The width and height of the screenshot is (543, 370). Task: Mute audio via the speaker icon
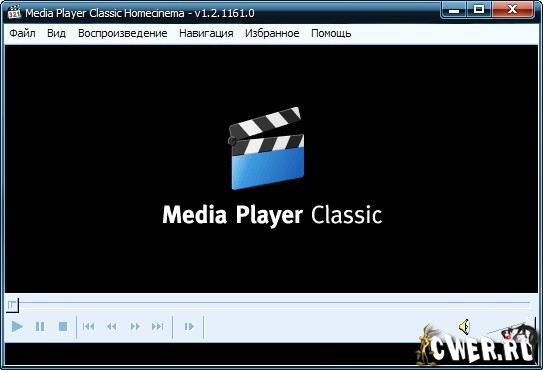pos(464,326)
